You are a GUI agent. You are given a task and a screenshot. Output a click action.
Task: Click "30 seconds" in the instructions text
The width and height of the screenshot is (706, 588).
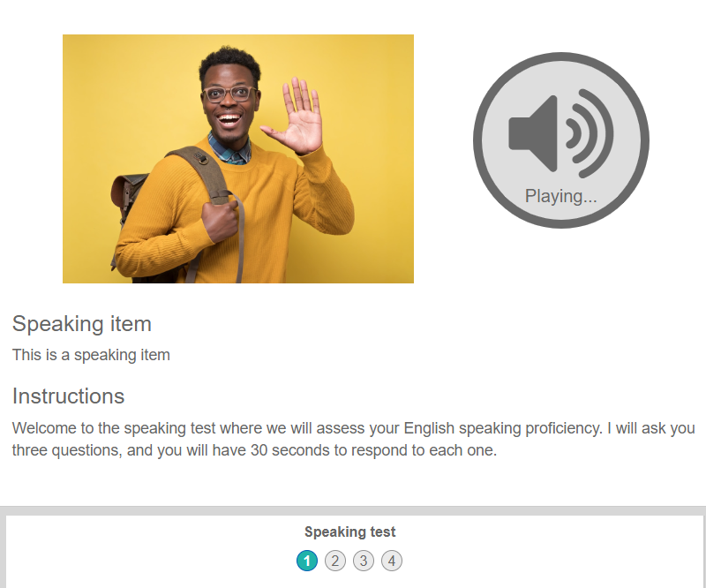click(x=290, y=450)
